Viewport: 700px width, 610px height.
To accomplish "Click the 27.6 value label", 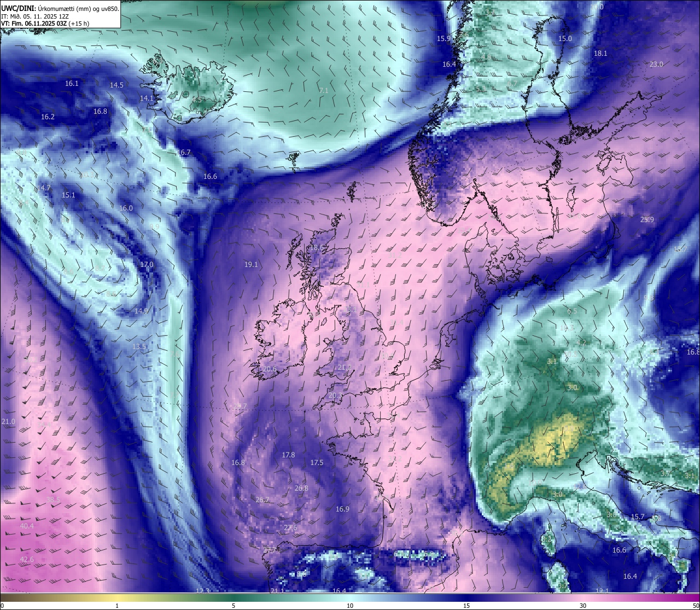I will [290, 528].
